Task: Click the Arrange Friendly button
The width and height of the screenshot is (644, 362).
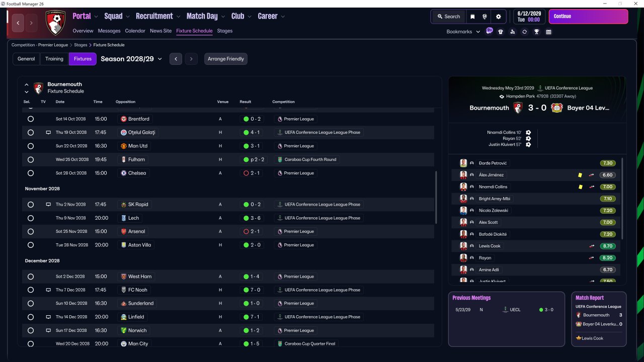Action: pyautogui.click(x=226, y=59)
